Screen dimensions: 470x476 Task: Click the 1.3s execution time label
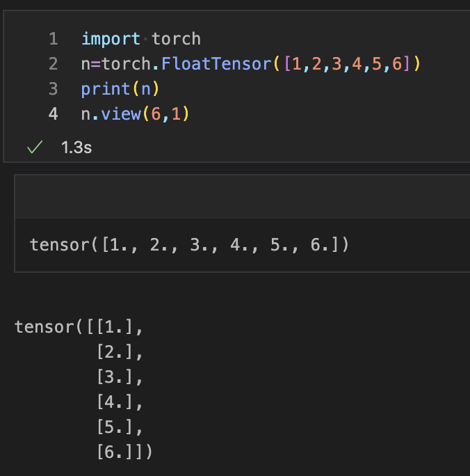tap(76, 148)
